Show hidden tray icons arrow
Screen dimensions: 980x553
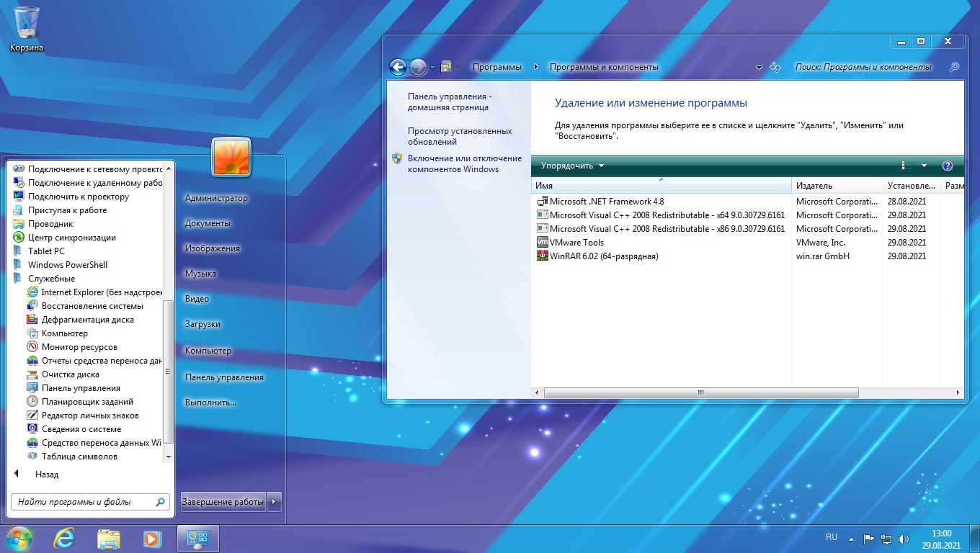coord(852,538)
